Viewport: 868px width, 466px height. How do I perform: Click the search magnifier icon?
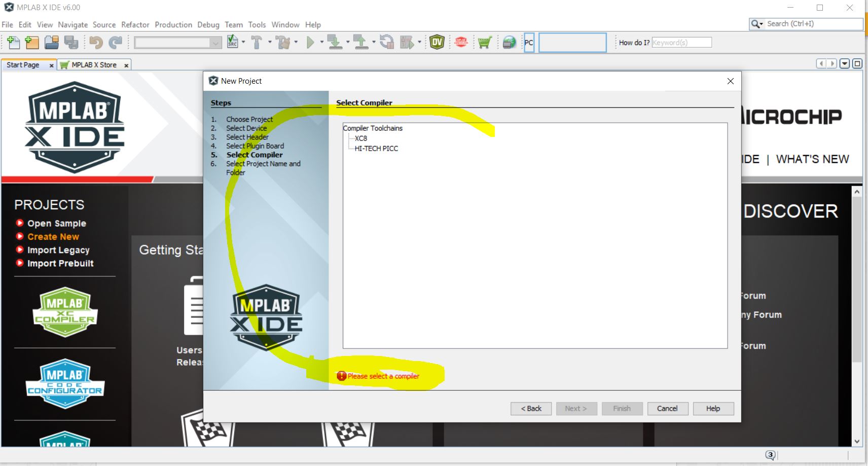[755, 24]
